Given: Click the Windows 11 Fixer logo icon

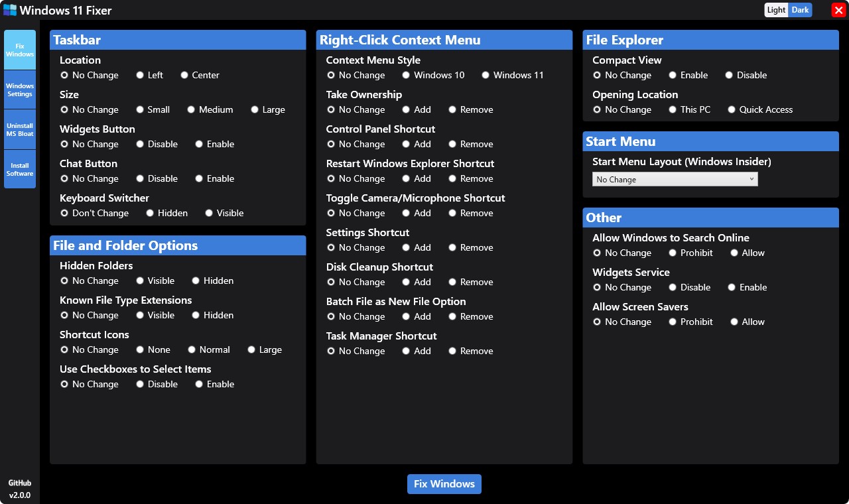Looking at the screenshot, I should tap(9, 10).
